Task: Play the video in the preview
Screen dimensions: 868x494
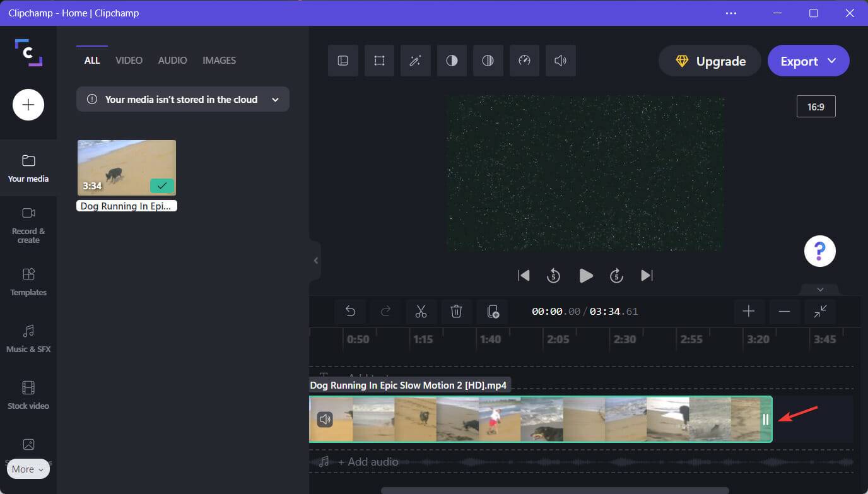Action: point(585,275)
